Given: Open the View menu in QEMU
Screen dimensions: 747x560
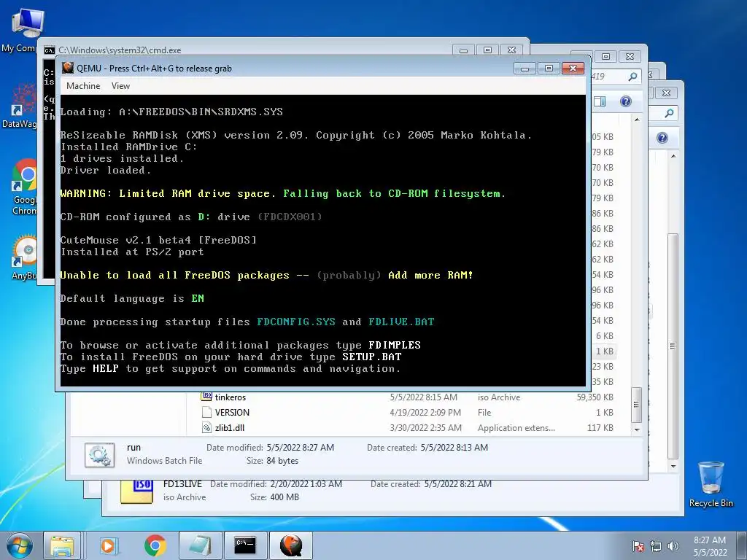Looking at the screenshot, I should click(x=120, y=86).
